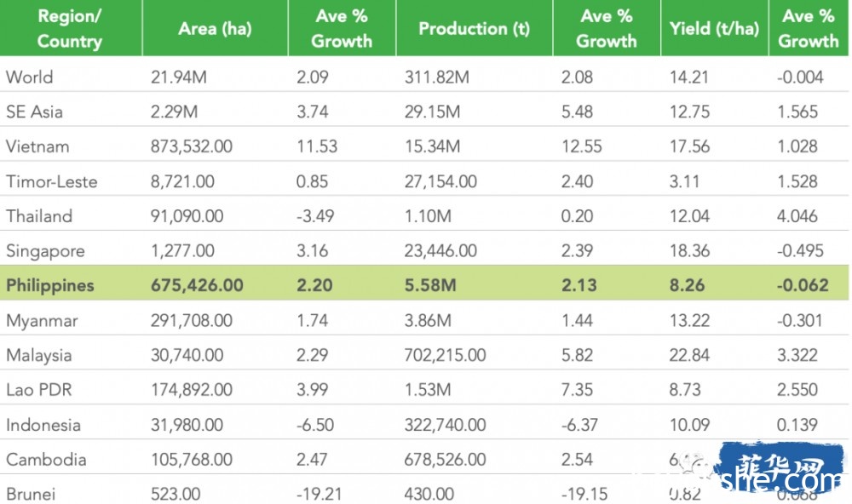Select the "Area (ha)" column header
Viewport: 852px width, 504px height.
(x=215, y=28)
